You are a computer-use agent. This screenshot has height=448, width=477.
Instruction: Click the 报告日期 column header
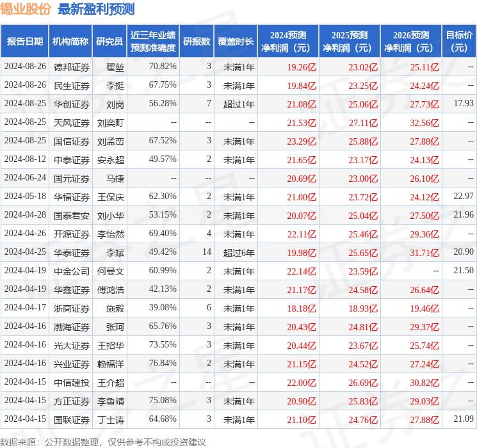24,42
